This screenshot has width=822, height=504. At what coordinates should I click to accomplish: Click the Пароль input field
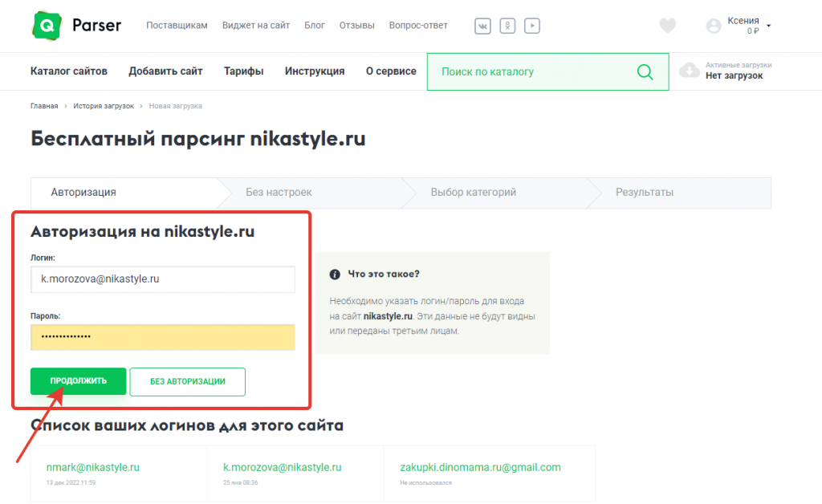pyautogui.click(x=162, y=337)
